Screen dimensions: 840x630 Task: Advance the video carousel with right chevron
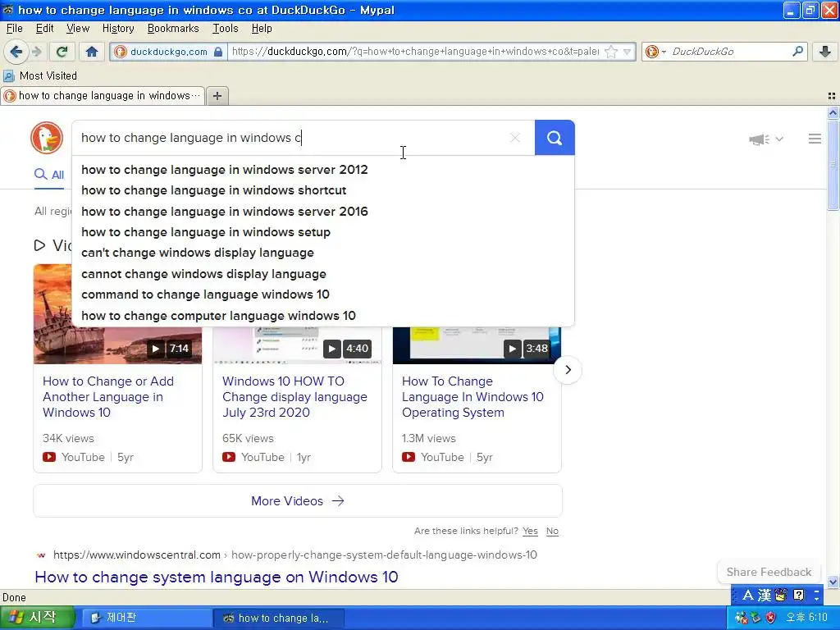click(568, 370)
